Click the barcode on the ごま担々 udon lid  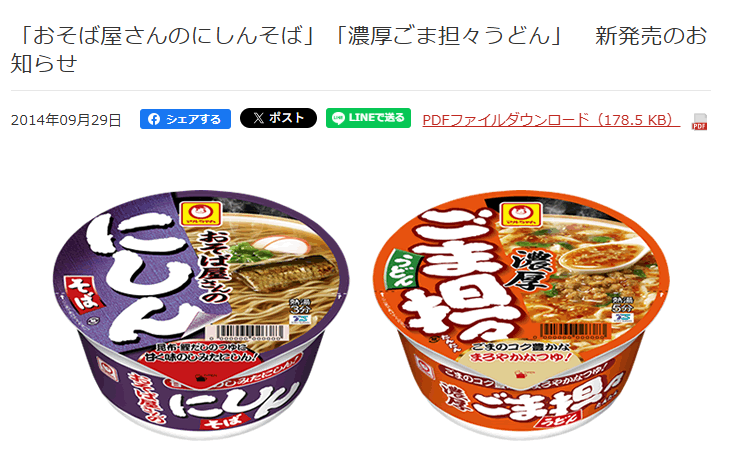pos(575,331)
